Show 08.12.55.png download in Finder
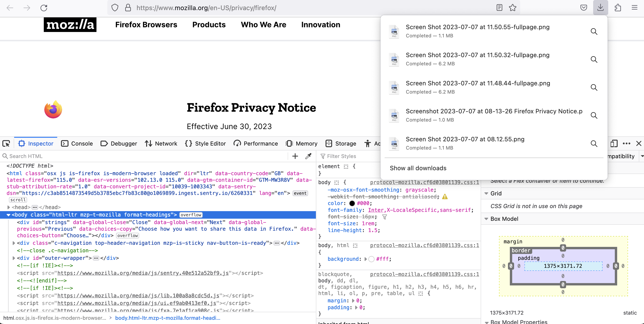This screenshot has width=644, height=324. click(594, 144)
